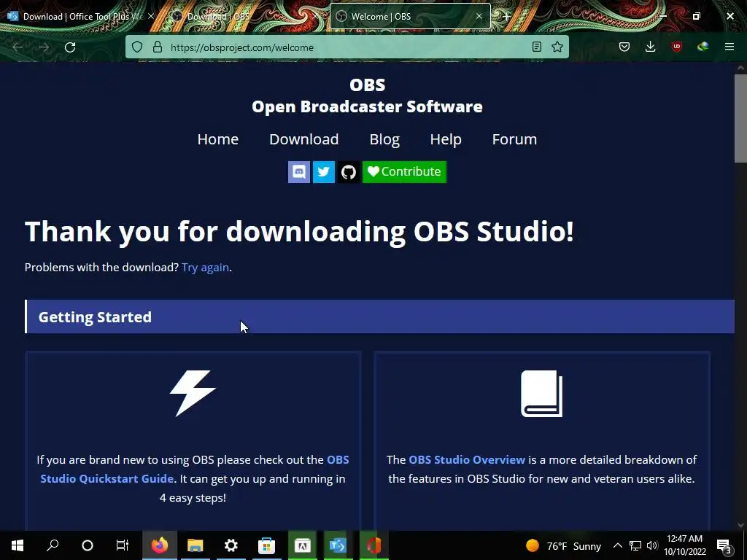Close the Welcome | OBS tab
The width and height of the screenshot is (747, 560).
[x=479, y=16]
